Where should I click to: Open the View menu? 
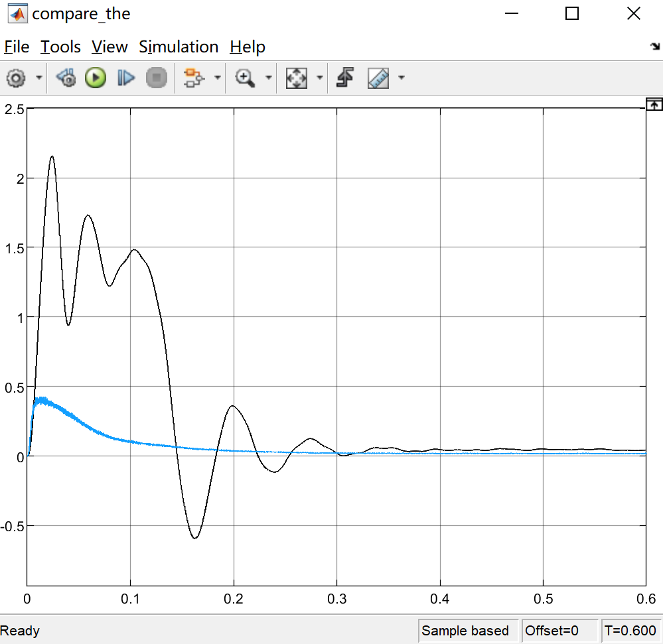pos(110,47)
